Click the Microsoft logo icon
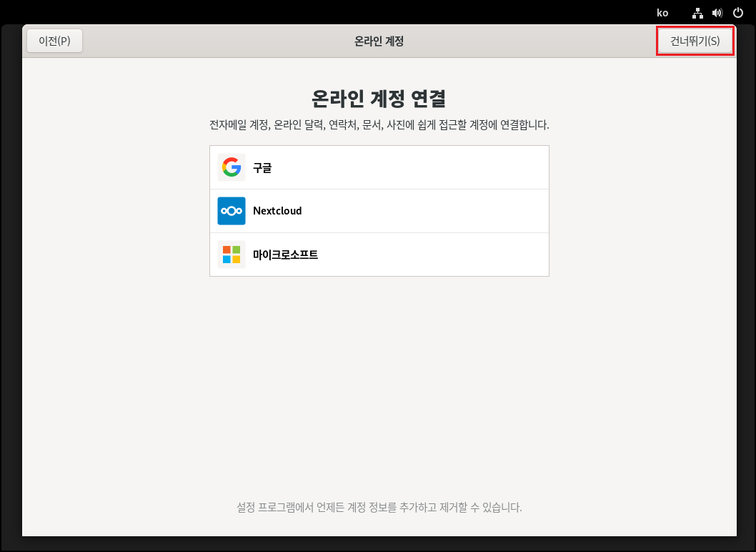The height and width of the screenshot is (552, 756). (x=232, y=255)
